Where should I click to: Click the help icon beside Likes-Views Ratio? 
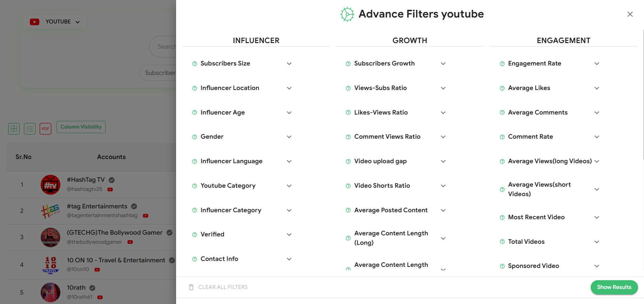tap(348, 113)
